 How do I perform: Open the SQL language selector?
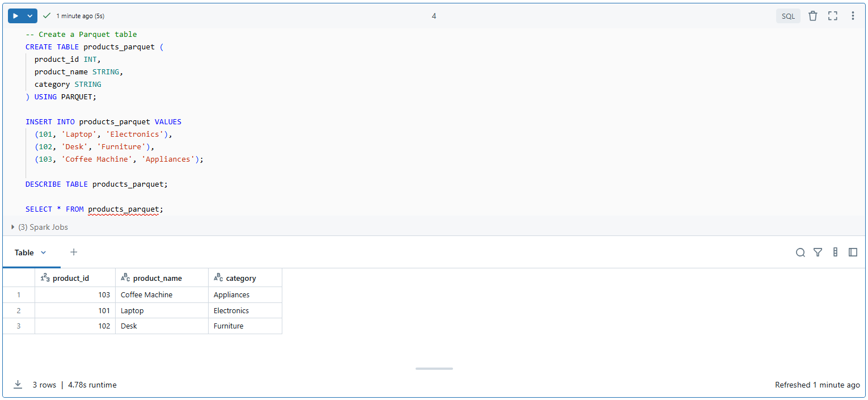tap(788, 16)
